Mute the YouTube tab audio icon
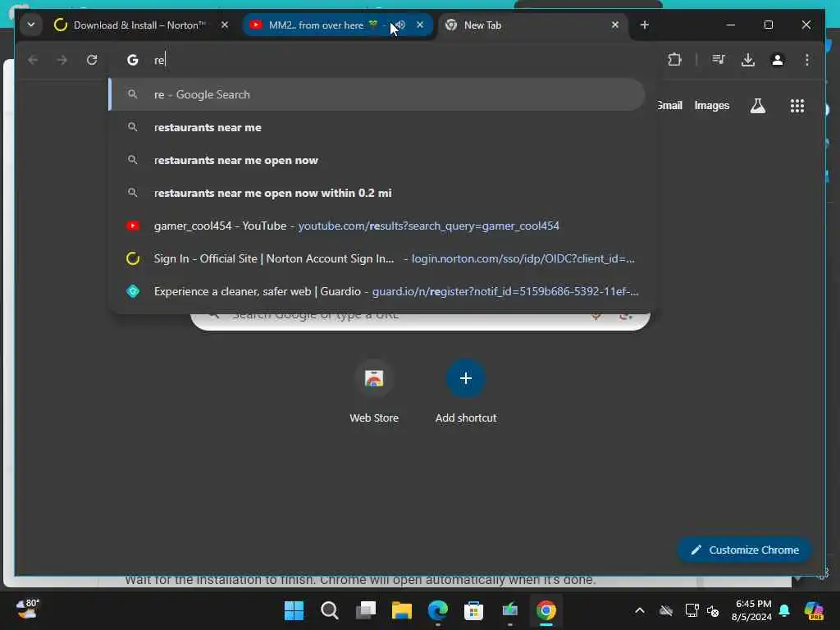The width and height of the screenshot is (840, 630). pos(399,25)
